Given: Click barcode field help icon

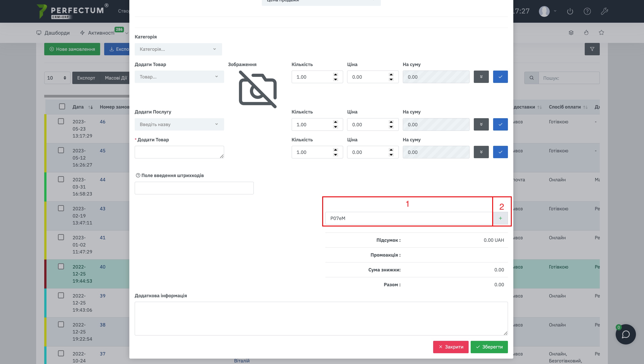Looking at the screenshot, I should [x=138, y=175].
